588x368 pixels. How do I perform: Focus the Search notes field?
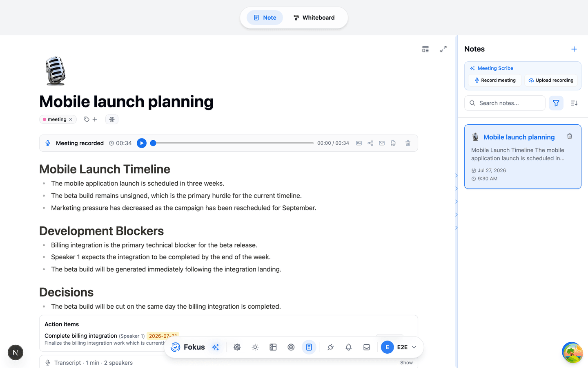pyautogui.click(x=505, y=103)
